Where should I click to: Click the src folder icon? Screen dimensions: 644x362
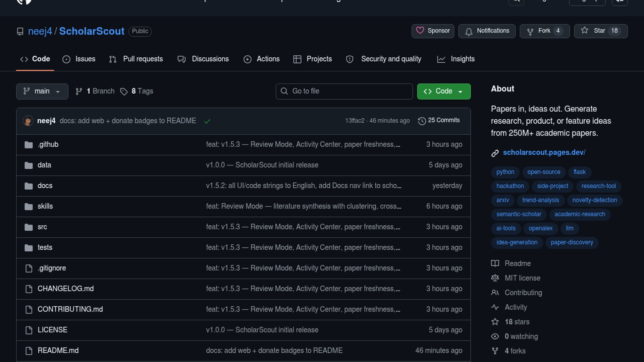pos(29,227)
